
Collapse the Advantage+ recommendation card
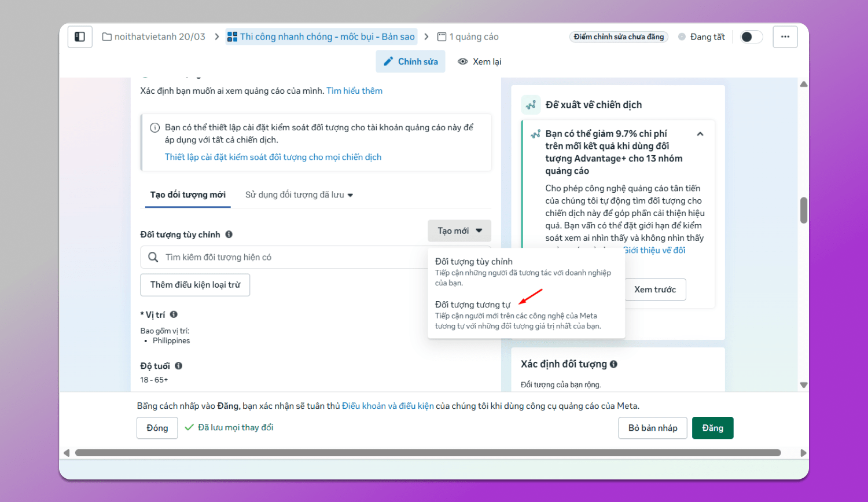pyautogui.click(x=700, y=134)
